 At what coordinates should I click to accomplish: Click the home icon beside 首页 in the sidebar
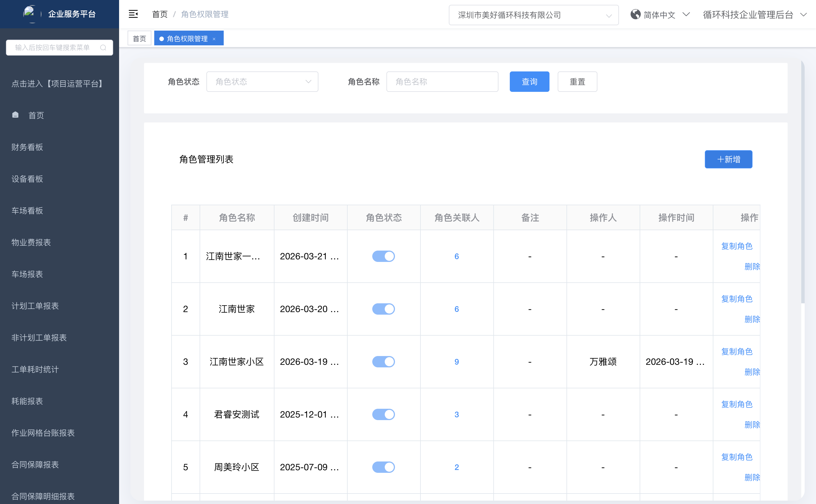point(15,115)
